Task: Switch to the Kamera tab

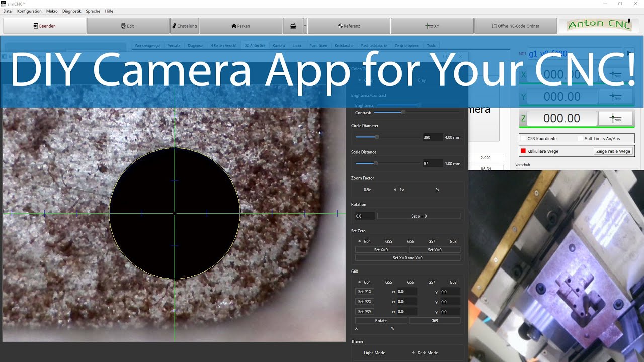Action: 279,45
